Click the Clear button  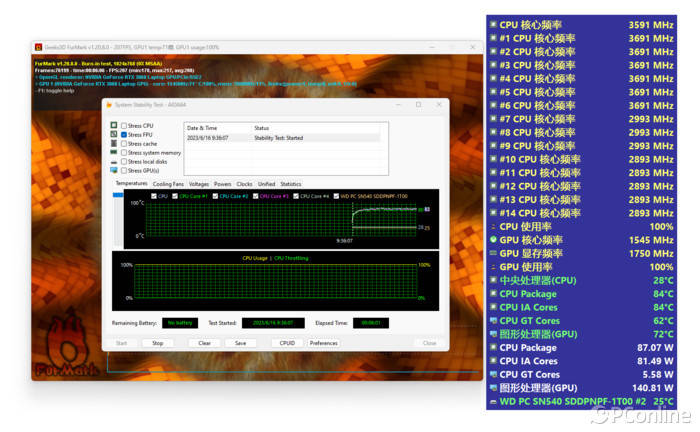click(x=204, y=343)
